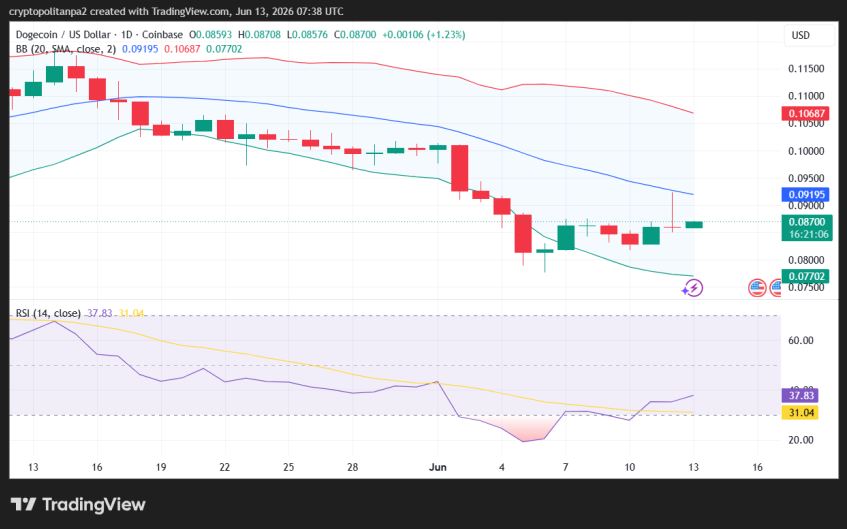Viewport: 847px width, 529px height.
Task: Click the blue 0.09195 basis price label
Action: 806,195
